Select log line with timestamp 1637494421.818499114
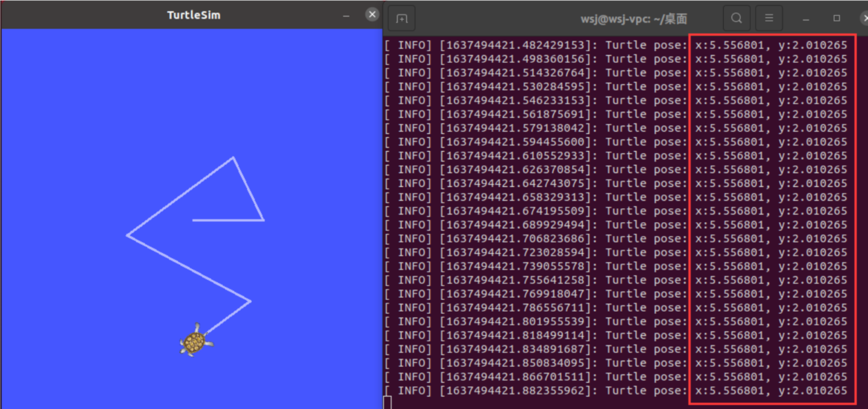Viewport: 868px width, 409px height. 616,335
